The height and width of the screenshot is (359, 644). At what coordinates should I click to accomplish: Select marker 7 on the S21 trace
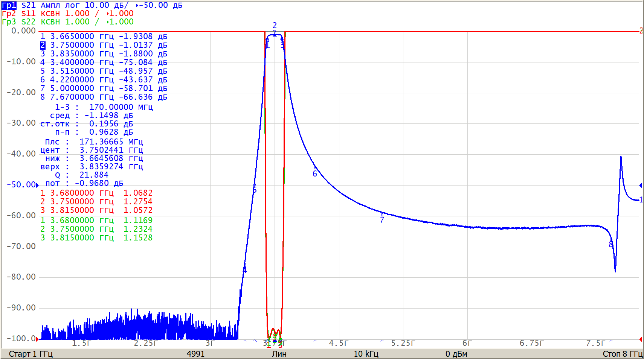coord(382,214)
